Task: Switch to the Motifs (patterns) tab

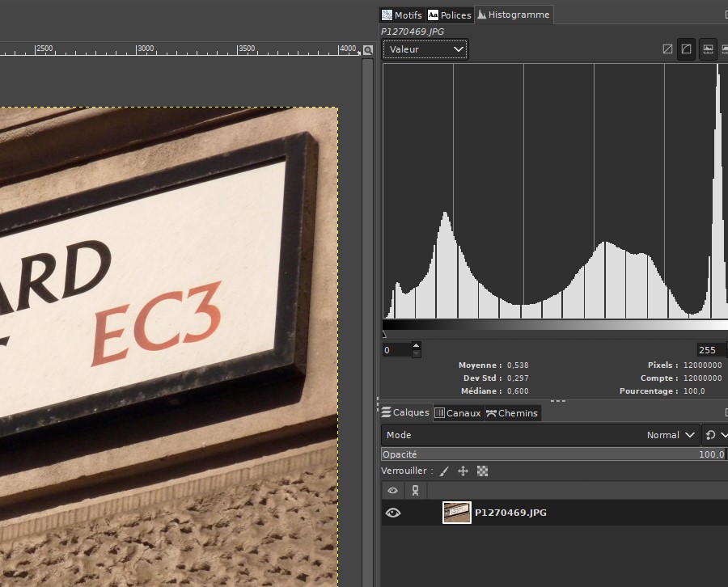Action: pos(402,15)
